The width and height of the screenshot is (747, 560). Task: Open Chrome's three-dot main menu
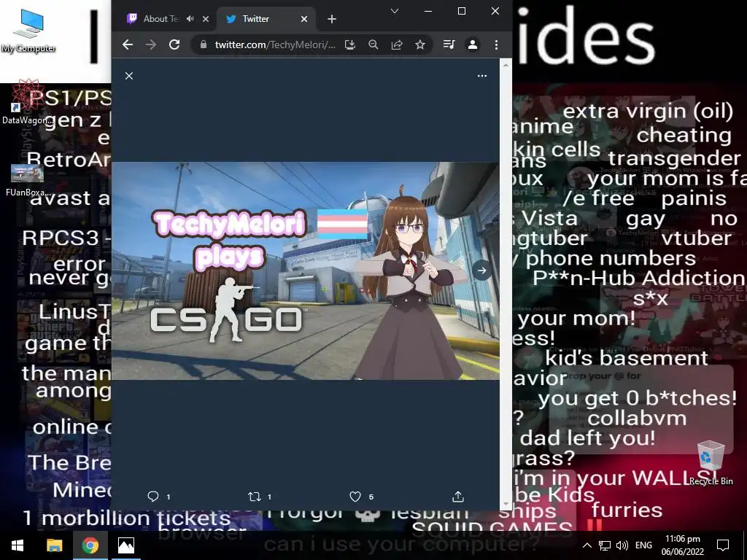[496, 44]
